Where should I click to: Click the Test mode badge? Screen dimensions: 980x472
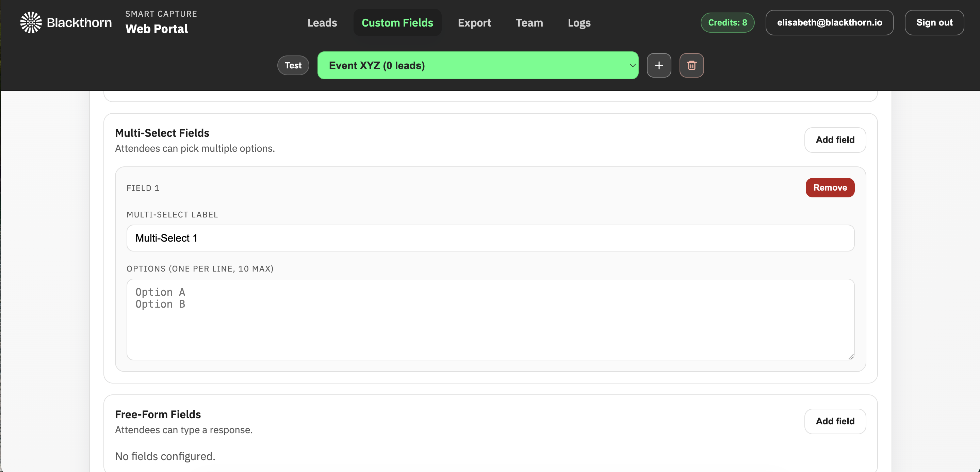pos(293,65)
